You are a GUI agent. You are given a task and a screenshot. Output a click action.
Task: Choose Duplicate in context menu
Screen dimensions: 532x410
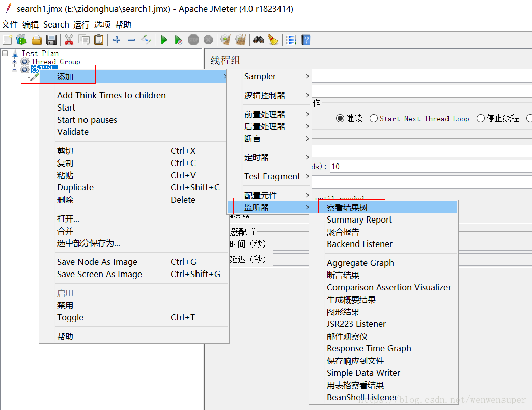click(133, 188)
